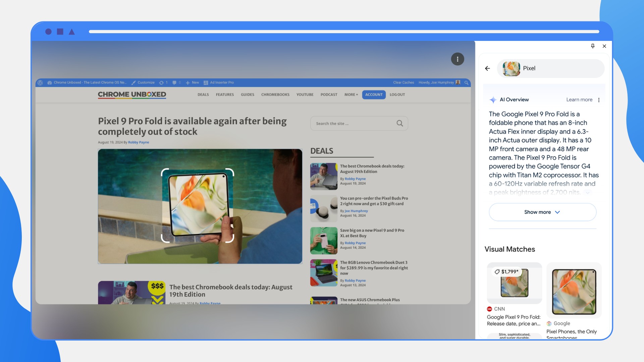Image resolution: width=644 pixels, height=362 pixels.
Task: Pin the Lens side panel
Action: coord(593,46)
